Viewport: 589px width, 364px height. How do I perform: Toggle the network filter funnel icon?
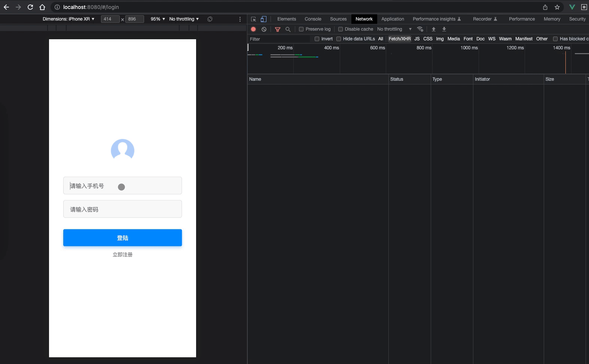click(x=278, y=29)
